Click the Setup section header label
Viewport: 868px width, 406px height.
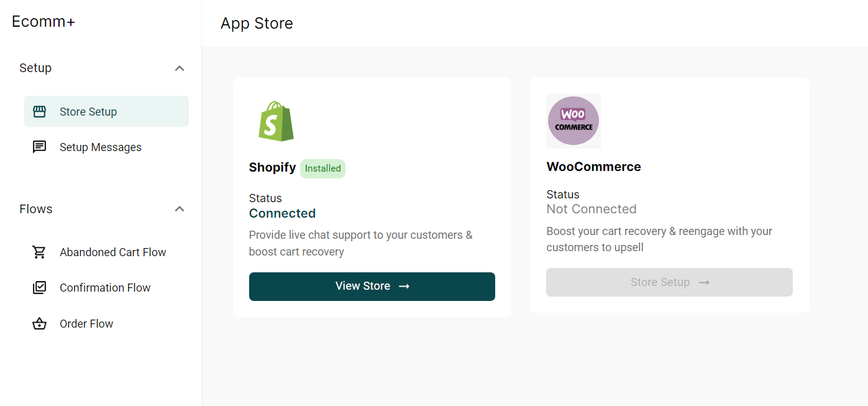pos(35,68)
